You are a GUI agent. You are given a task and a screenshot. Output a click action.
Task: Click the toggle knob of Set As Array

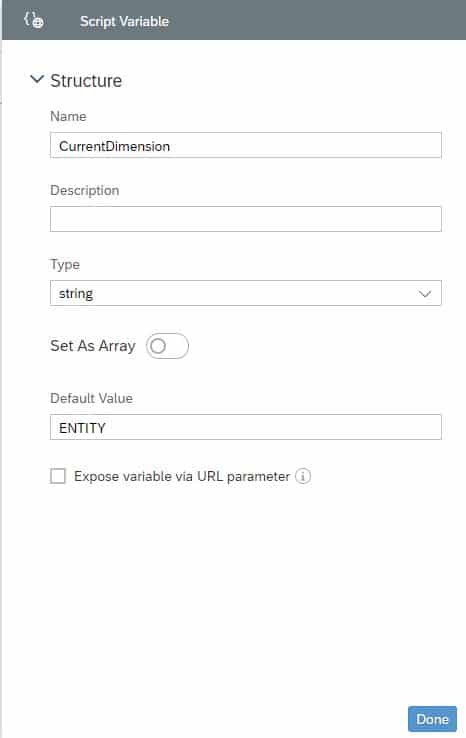pos(158,346)
